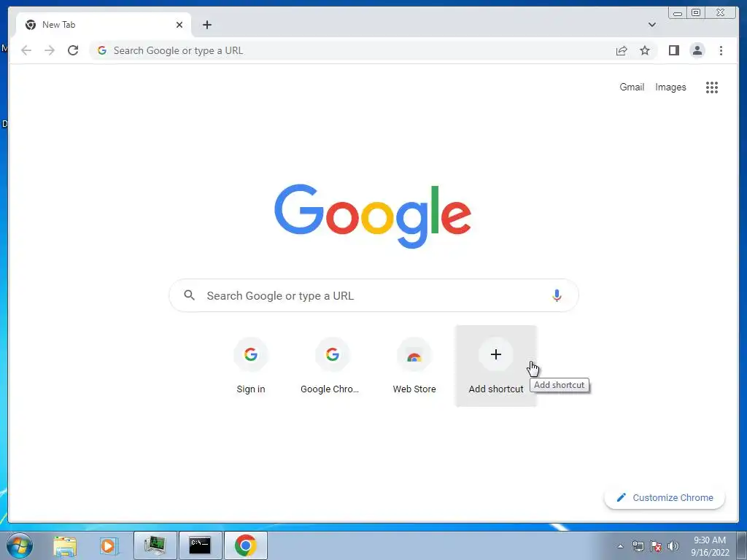The height and width of the screenshot is (560, 747).
Task: Click the Share this page icon
Action: coord(622,50)
